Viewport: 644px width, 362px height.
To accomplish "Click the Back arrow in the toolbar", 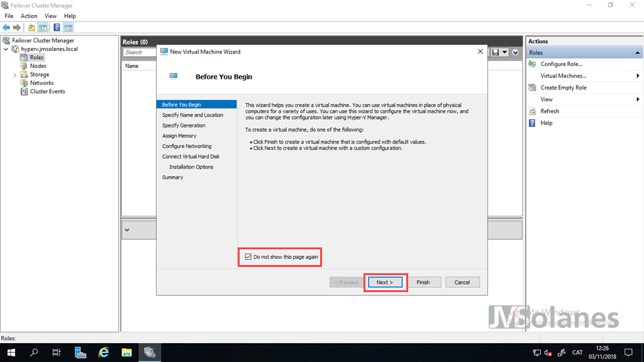I will [6, 28].
